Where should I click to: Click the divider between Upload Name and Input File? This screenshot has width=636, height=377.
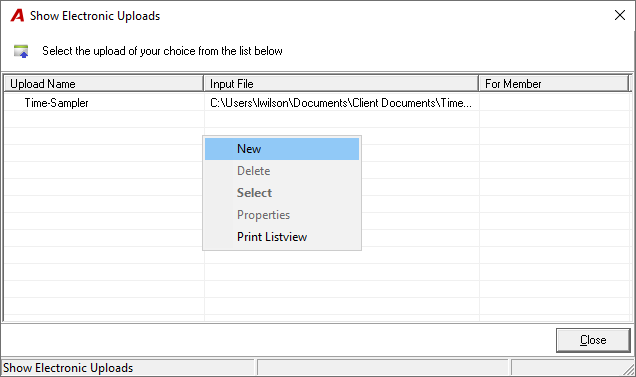[x=204, y=84]
